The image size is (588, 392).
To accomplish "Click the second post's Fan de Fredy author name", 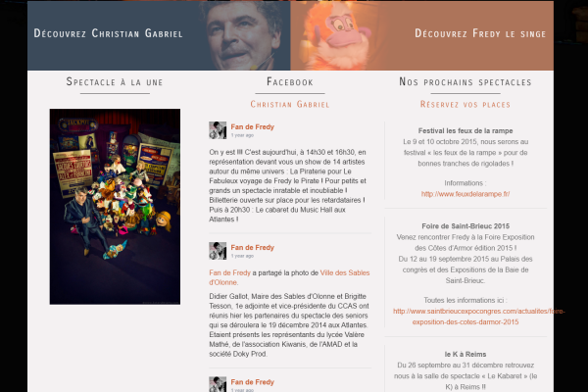I will [x=253, y=248].
